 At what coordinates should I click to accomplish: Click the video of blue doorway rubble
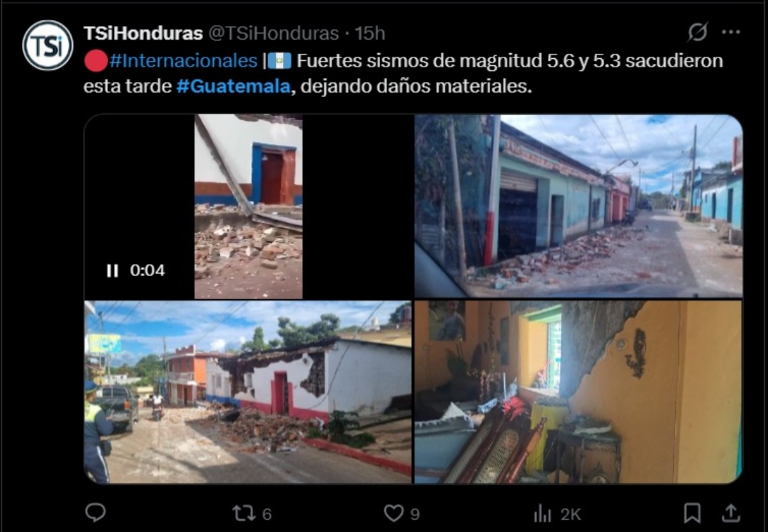click(x=248, y=207)
